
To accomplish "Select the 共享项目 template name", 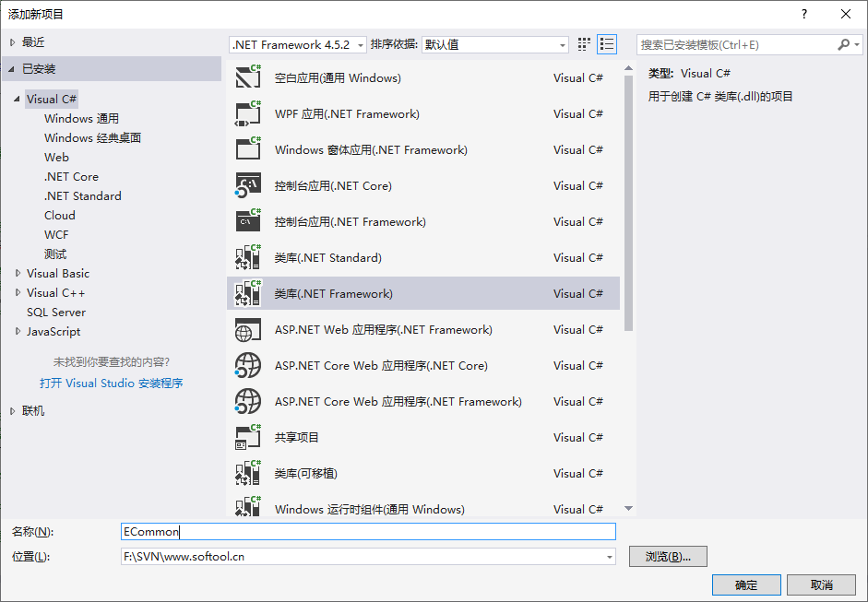I will 297,438.
